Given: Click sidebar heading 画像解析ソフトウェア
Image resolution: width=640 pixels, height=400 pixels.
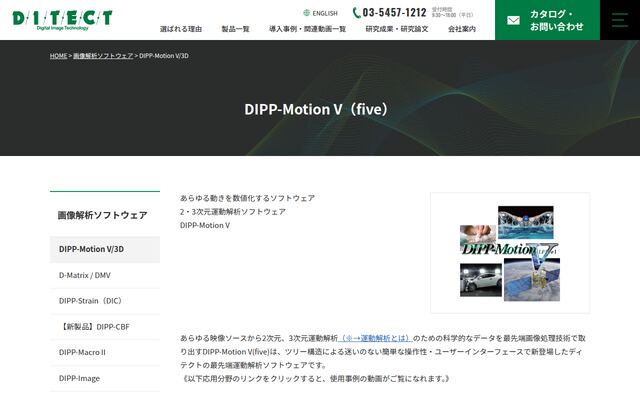Looking at the screenshot, I should coord(102,215).
